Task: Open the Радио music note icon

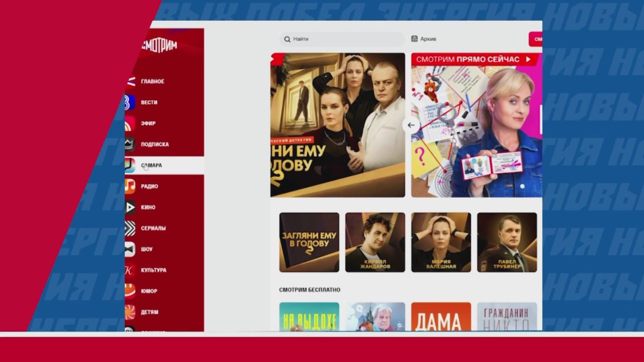Action: point(130,187)
